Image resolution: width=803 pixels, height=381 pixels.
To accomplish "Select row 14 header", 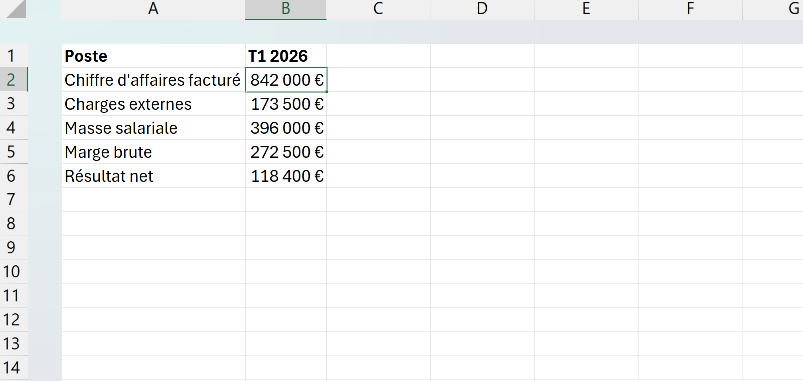I will (x=14, y=368).
